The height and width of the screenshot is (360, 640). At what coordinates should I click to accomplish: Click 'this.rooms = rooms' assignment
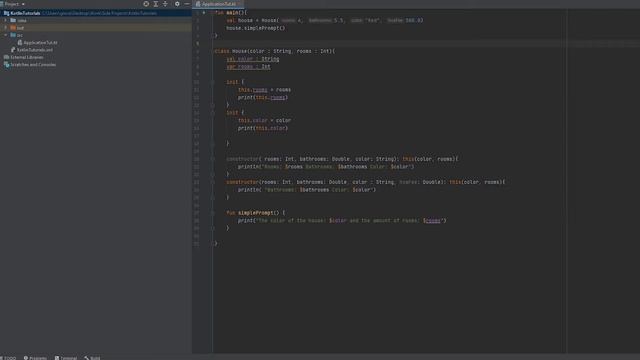click(264, 90)
